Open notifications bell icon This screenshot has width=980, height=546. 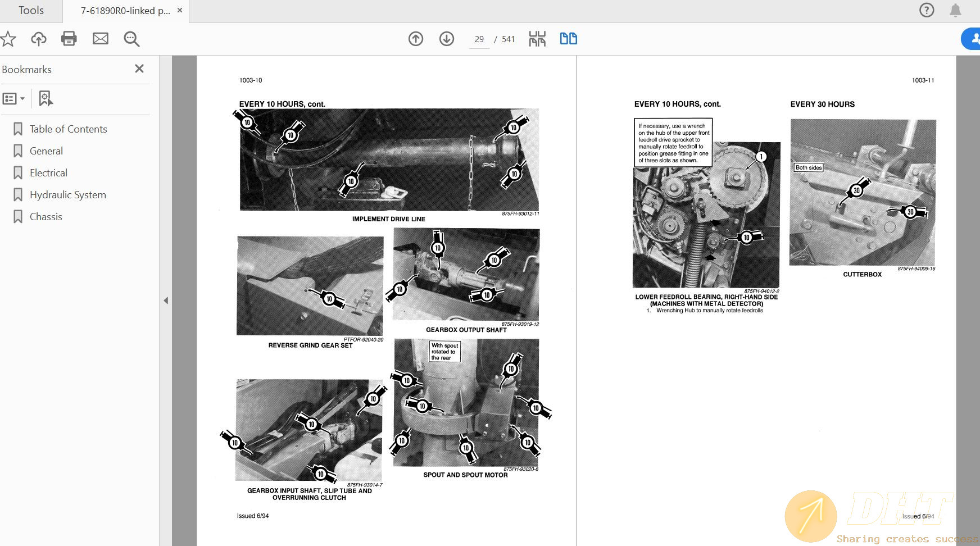955,10
